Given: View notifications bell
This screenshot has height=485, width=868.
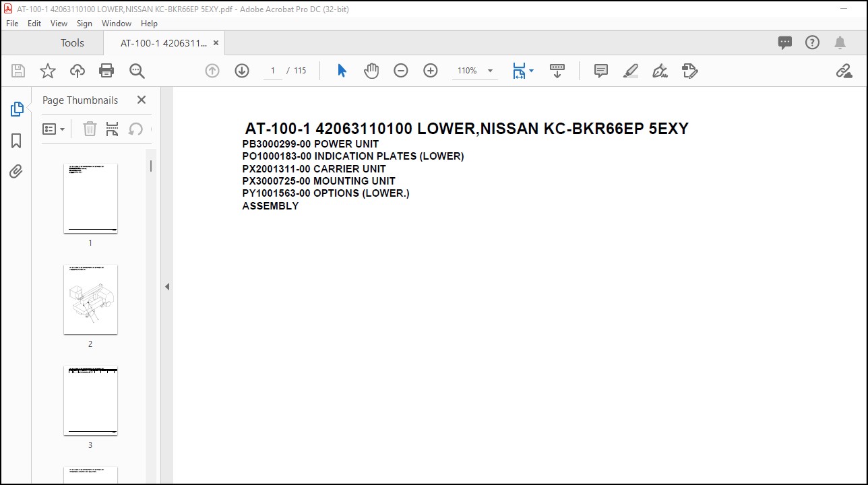Looking at the screenshot, I should (840, 43).
